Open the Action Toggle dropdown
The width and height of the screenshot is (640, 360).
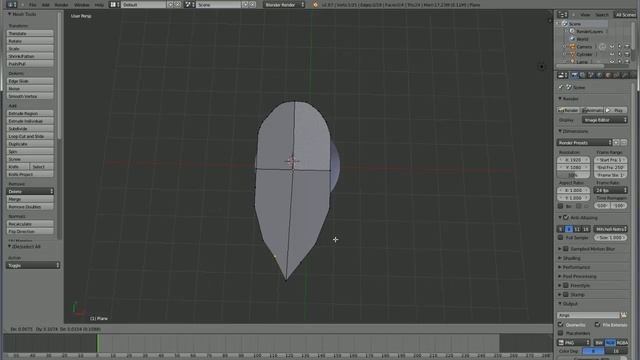(x=33, y=265)
